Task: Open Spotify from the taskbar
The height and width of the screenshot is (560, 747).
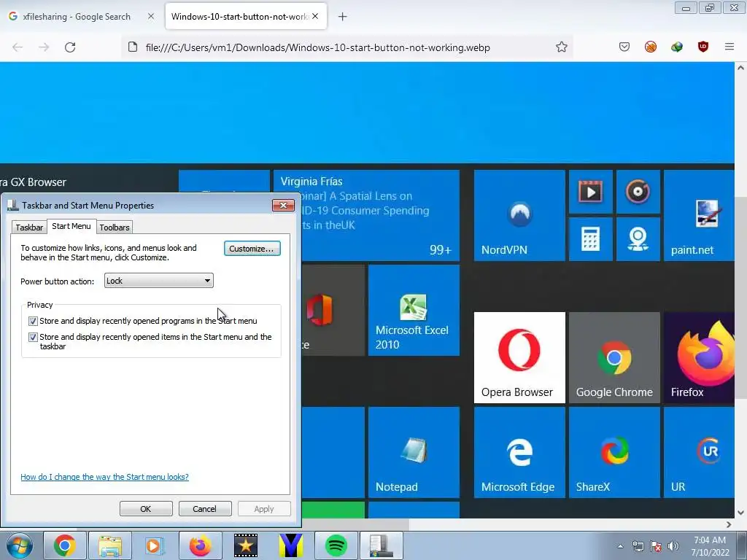Action: coord(336,545)
